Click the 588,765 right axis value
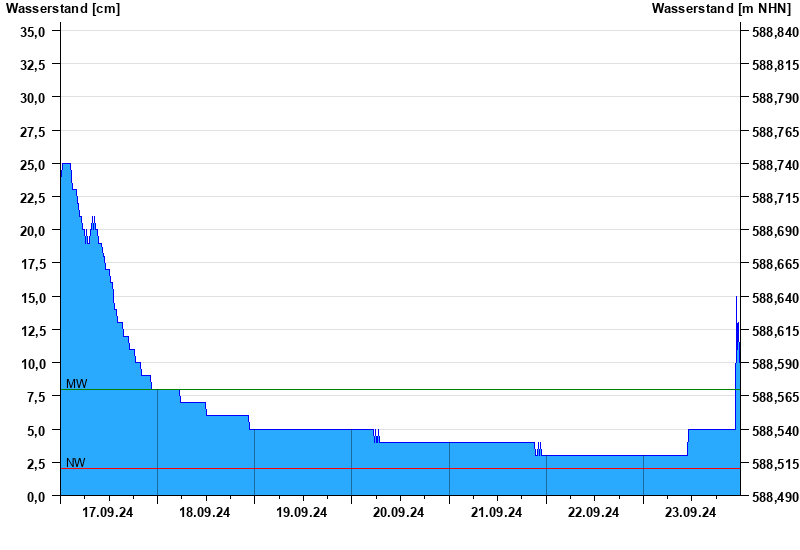Viewport: 800px width, 550px height. [775, 132]
